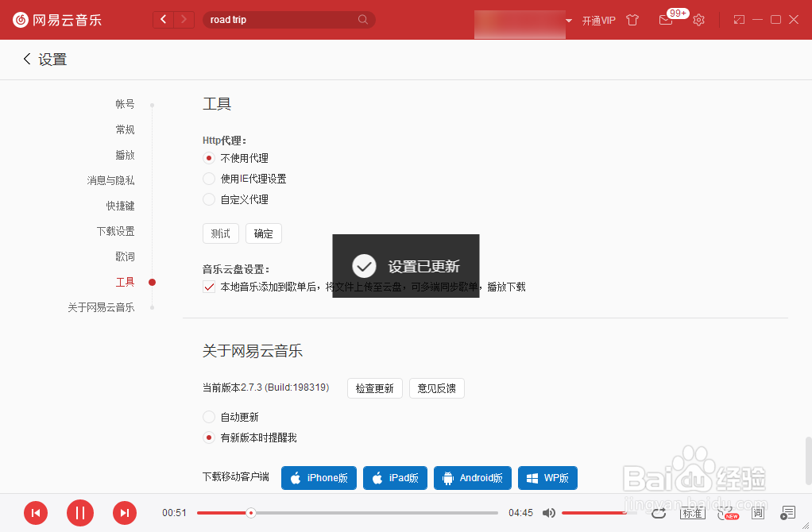Select 自定义代理 radio option
Screen dimensions: 812x532
(x=209, y=199)
